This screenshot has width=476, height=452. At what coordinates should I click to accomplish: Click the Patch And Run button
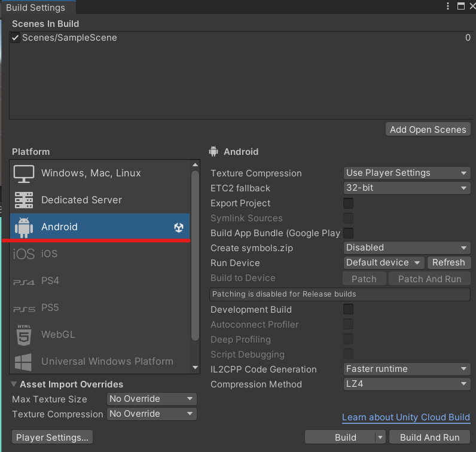click(x=429, y=279)
